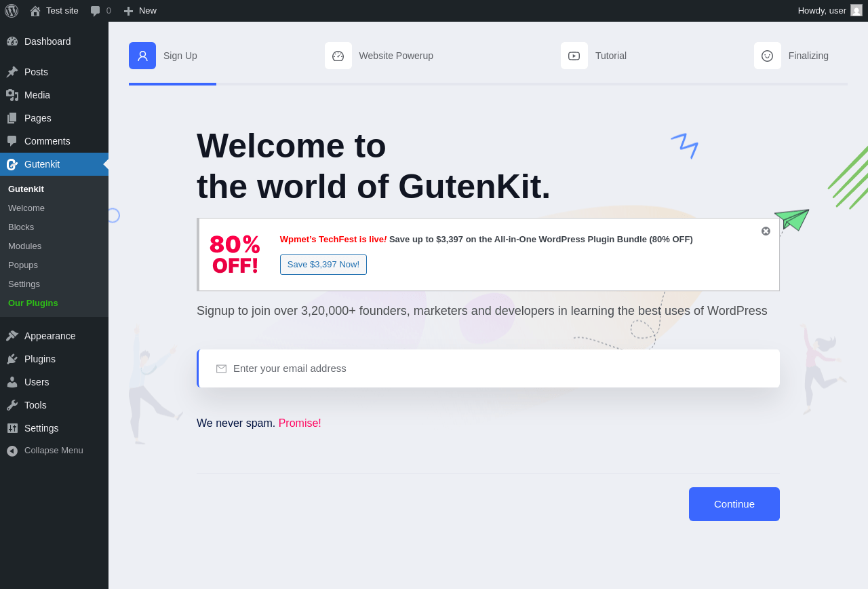Click the New content plus button

pyautogui.click(x=140, y=11)
